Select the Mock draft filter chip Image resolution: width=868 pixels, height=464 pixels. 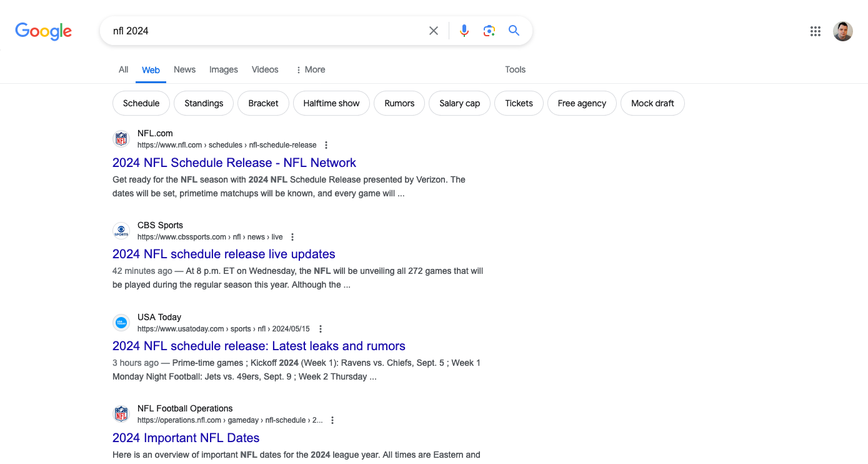click(x=652, y=103)
